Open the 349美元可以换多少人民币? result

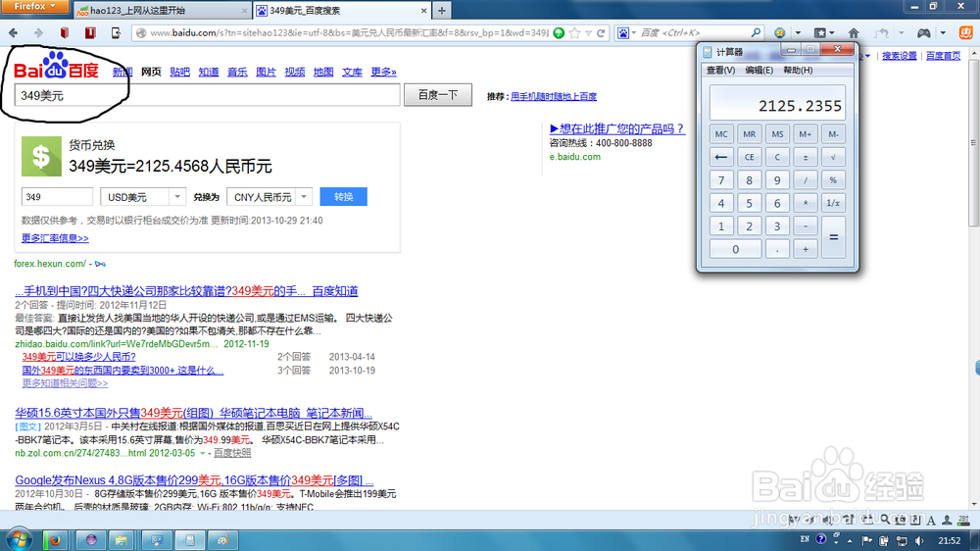pos(78,357)
